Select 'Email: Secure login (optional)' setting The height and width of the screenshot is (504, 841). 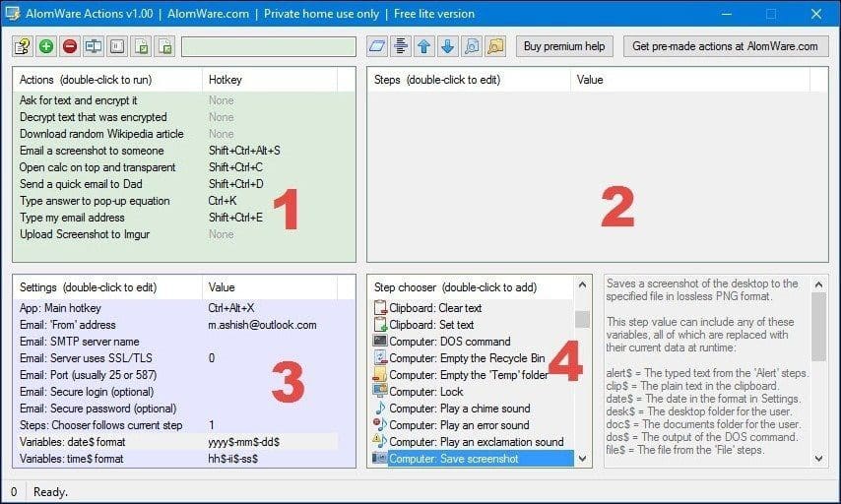tap(87, 392)
